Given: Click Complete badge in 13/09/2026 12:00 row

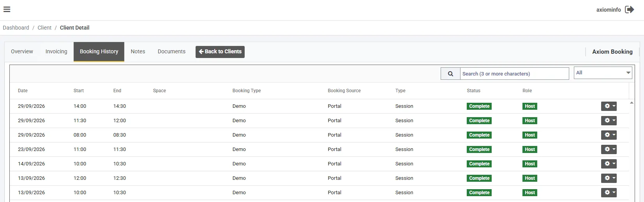Looking at the screenshot, I should tap(479, 178).
